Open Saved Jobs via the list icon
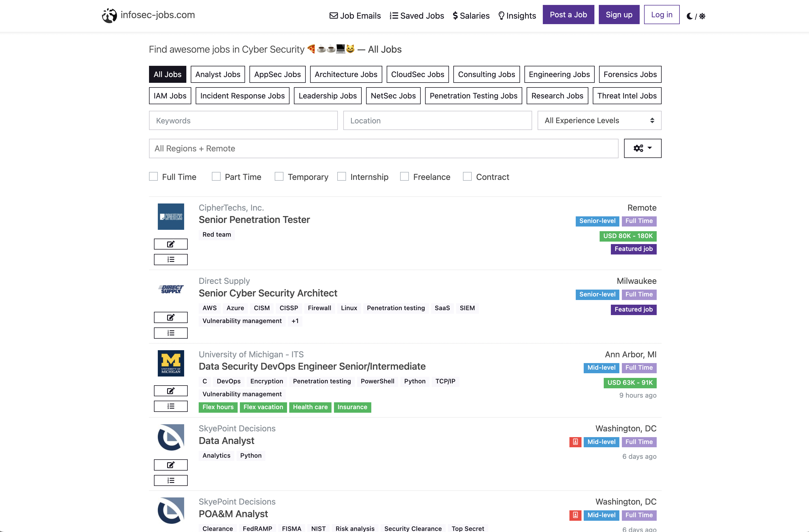The width and height of the screenshot is (809, 532). pos(394,15)
